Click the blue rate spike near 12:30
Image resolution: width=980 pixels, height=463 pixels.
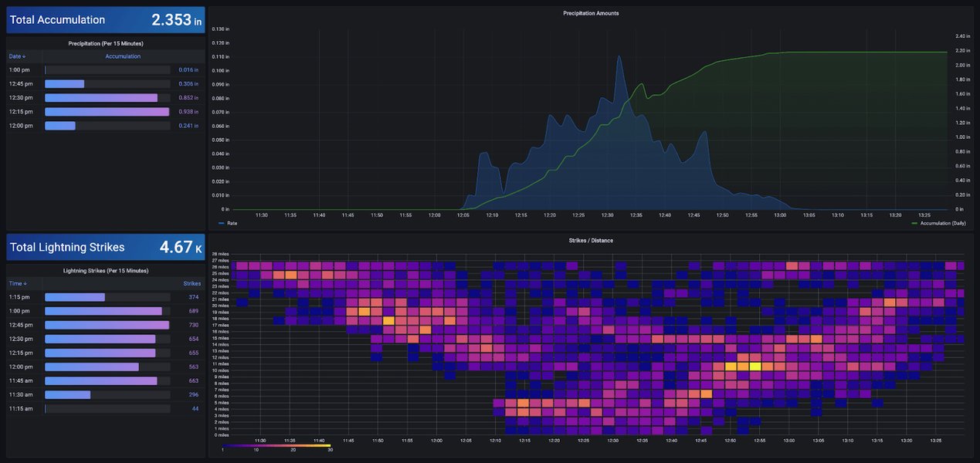618,58
